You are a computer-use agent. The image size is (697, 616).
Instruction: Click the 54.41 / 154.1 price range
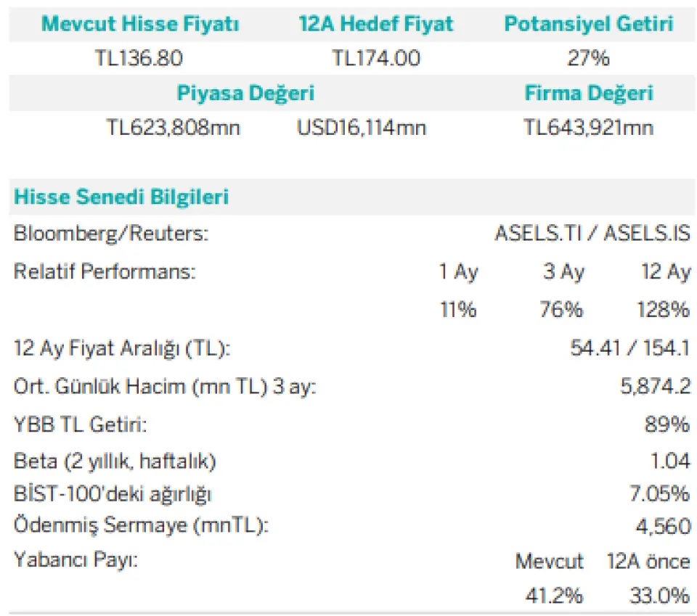click(x=630, y=348)
